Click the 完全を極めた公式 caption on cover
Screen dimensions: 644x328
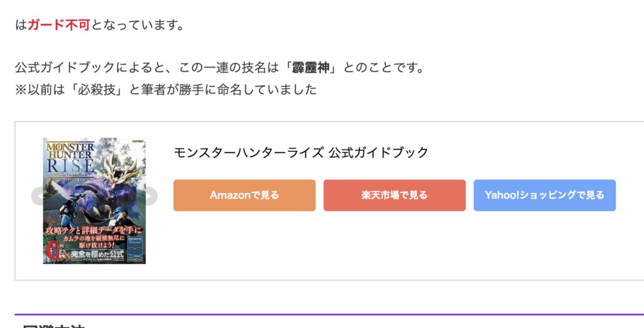coord(97,254)
